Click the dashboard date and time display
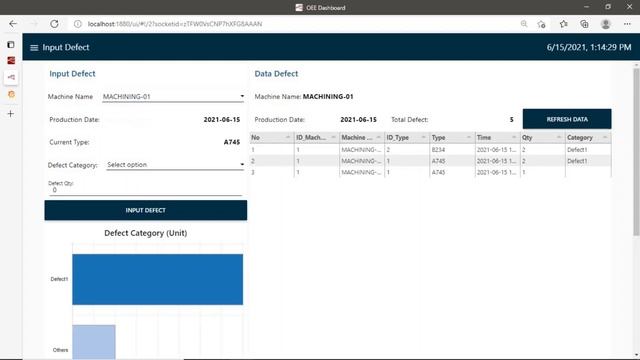Viewport: 640px width, 360px height. click(589, 47)
